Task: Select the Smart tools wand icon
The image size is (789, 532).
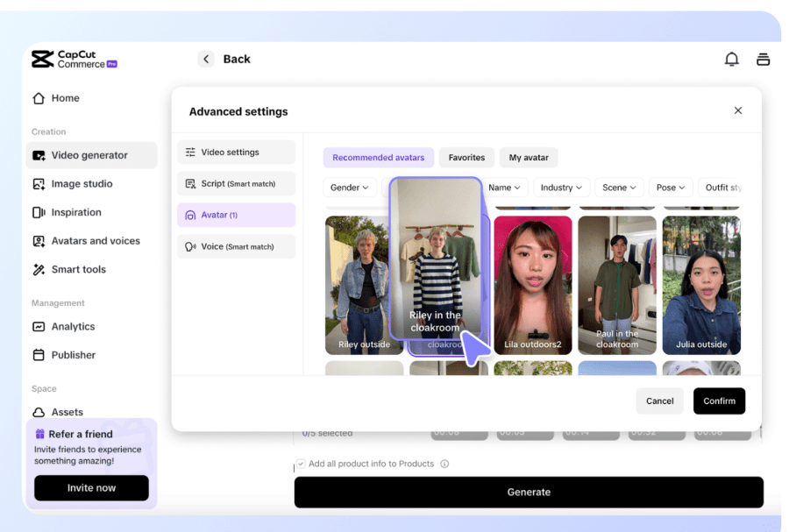Action: click(39, 270)
